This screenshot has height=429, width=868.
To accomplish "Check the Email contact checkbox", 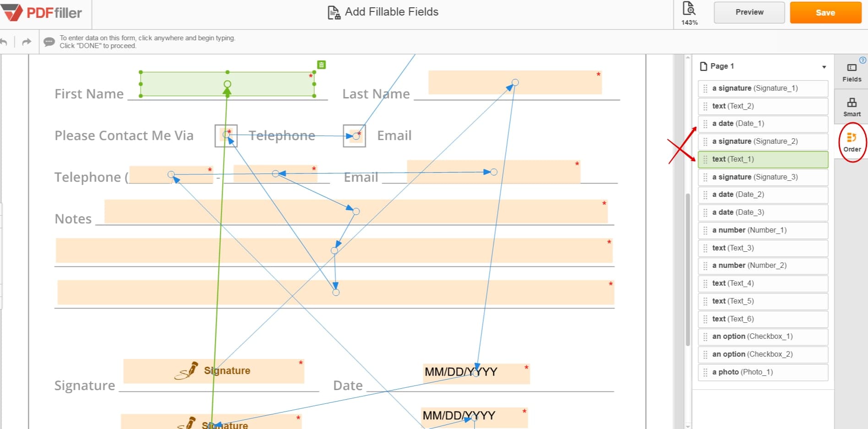I will click(354, 136).
